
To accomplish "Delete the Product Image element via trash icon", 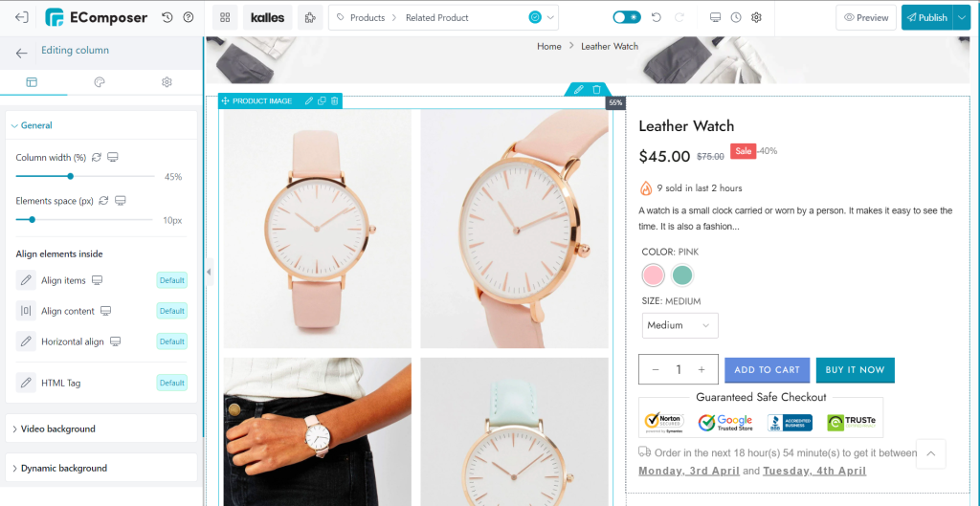I will coord(334,101).
